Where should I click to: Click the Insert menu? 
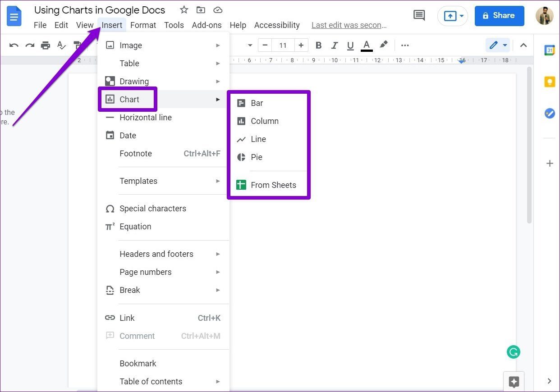112,25
